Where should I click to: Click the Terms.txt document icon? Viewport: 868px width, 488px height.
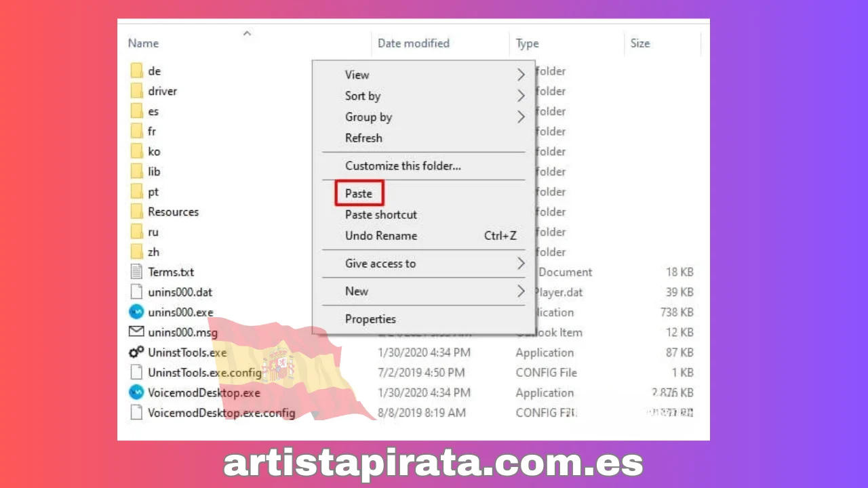tap(137, 272)
